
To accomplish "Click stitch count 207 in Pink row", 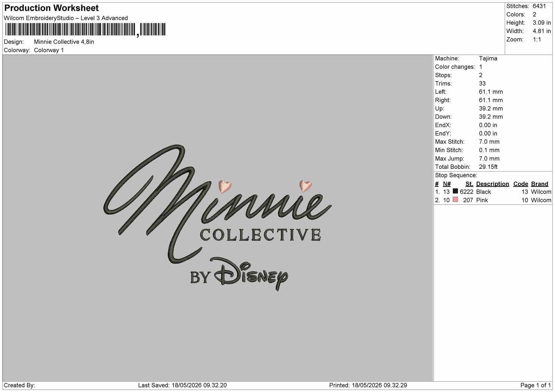I will point(468,200).
